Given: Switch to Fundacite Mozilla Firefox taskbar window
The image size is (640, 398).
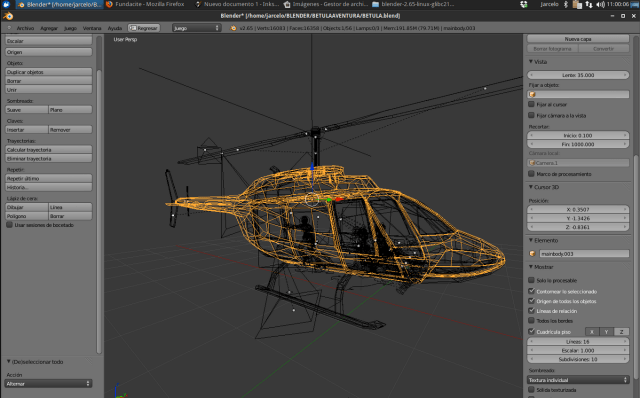Looking at the screenshot, I should coord(145,4).
